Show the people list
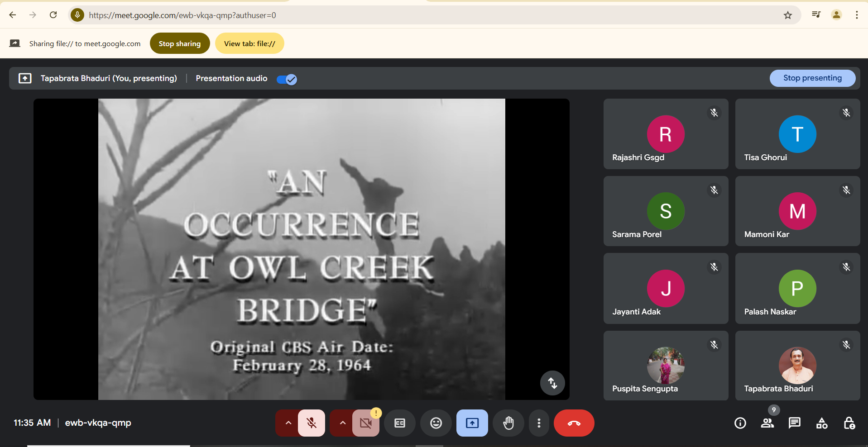Viewport: 868px width, 447px height. [767, 423]
